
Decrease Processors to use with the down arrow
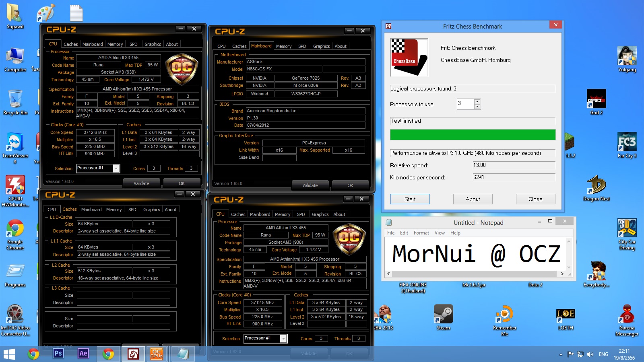click(x=477, y=107)
